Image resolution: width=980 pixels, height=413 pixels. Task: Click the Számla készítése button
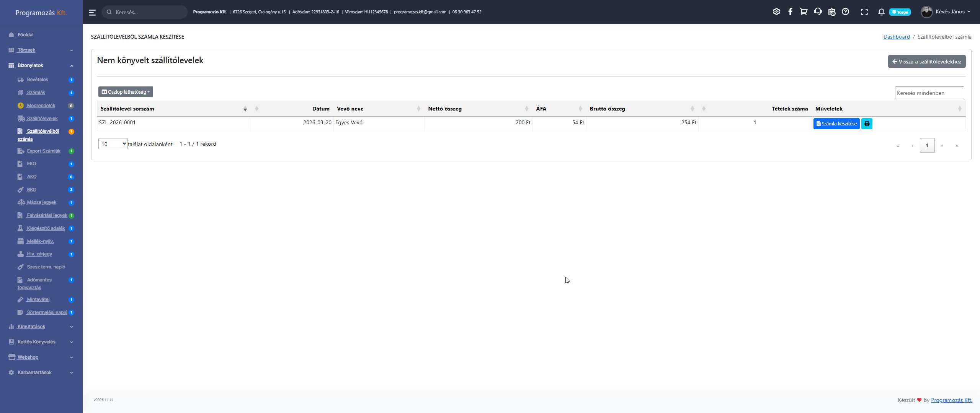pyautogui.click(x=836, y=124)
